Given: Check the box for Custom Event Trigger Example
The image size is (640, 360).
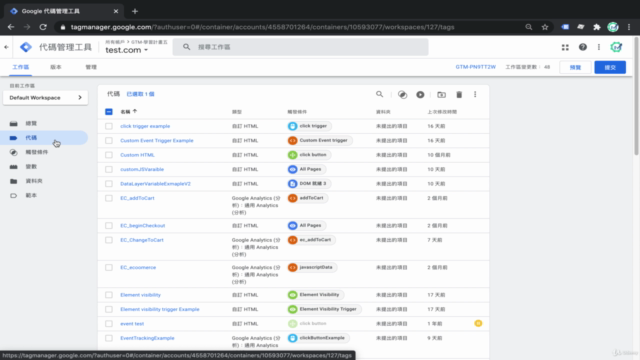Looking at the screenshot, I should [x=109, y=140].
